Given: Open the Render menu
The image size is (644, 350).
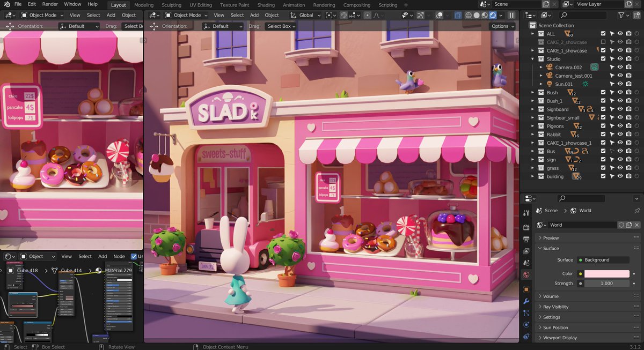Looking at the screenshot, I should pos(50,4).
